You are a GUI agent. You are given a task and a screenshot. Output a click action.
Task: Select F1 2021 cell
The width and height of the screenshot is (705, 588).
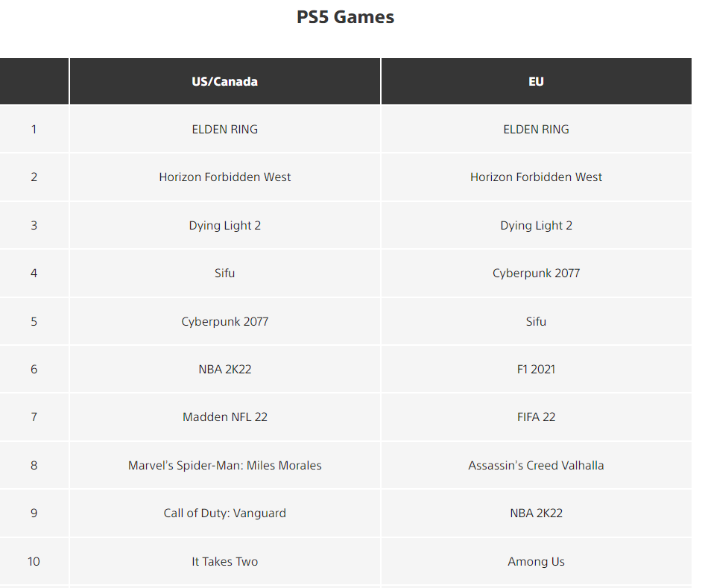[537, 370]
